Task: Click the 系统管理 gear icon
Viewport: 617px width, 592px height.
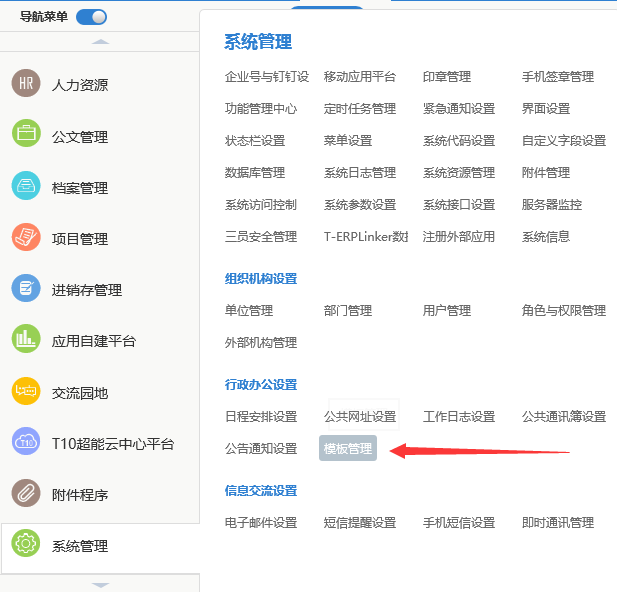Action: click(x=26, y=545)
